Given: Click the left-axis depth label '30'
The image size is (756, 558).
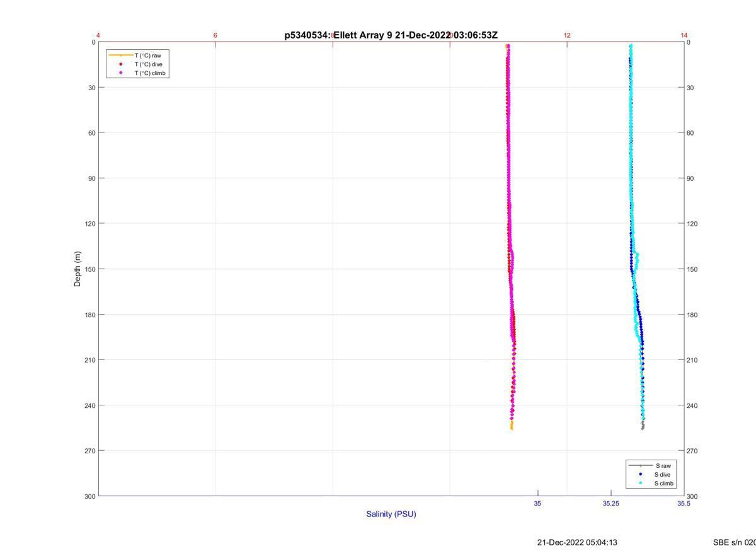Looking at the screenshot, I should (x=92, y=88).
